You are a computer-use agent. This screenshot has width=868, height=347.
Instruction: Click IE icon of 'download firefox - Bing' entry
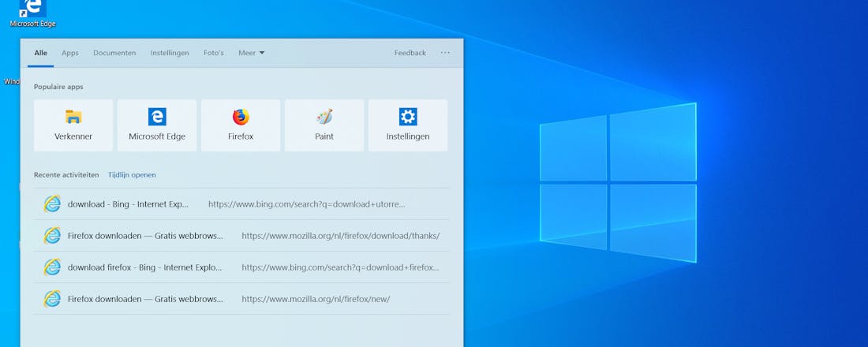point(52,267)
